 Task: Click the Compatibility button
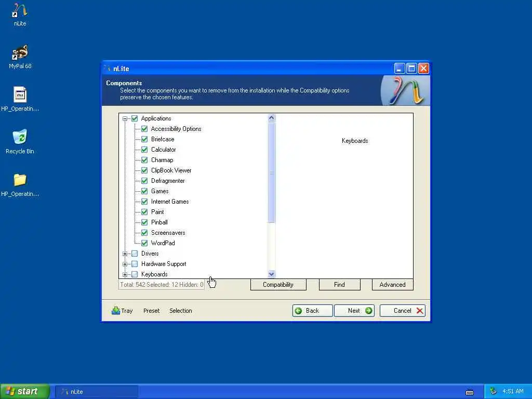tap(278, 285)
